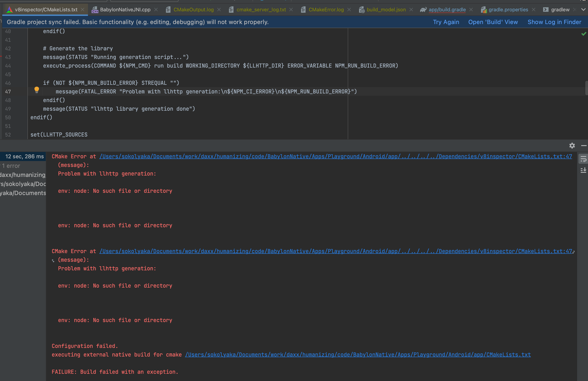Click the JSON file icon on build_model.json tab

click(362, 10)
